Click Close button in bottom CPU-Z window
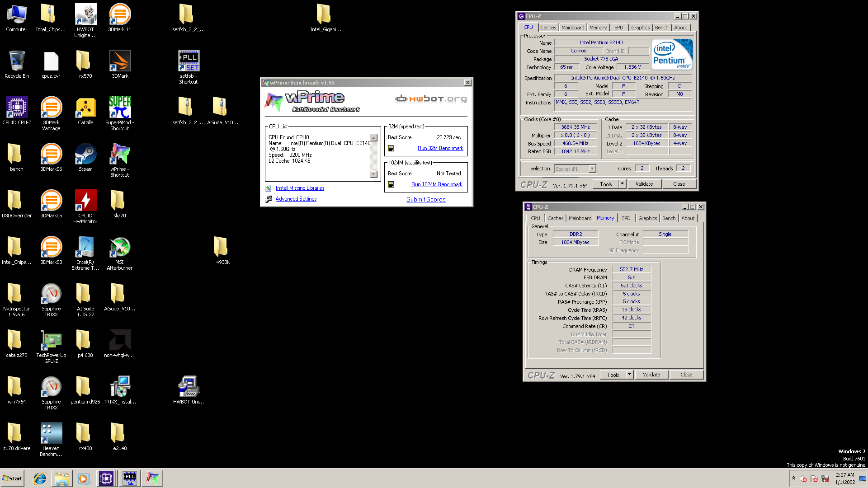This screenshot has height=488, width=868. pos(686,375)
